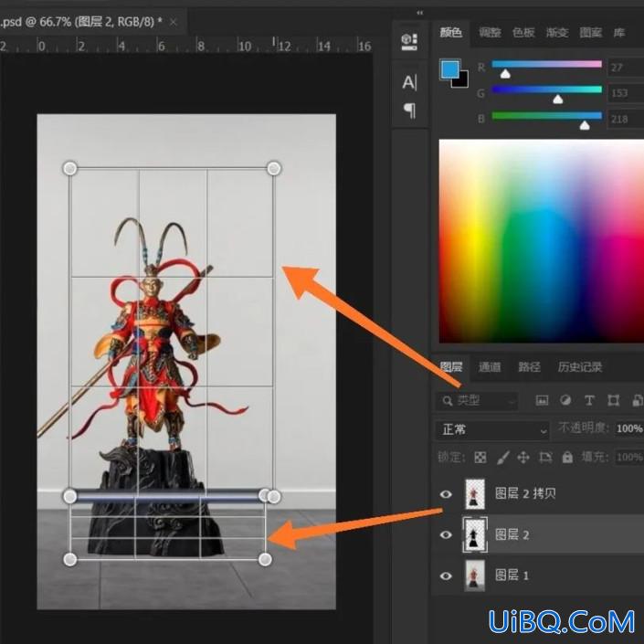
Task: Hide the 图层 1 layer
Action: point(446,575)
